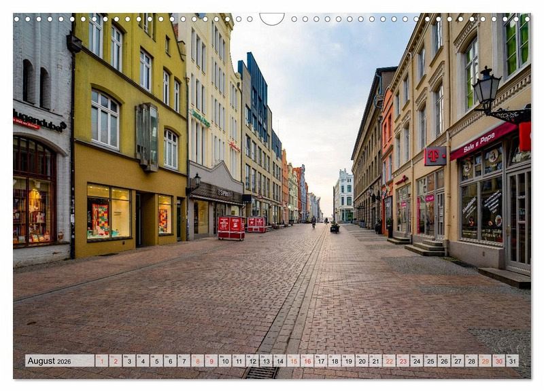Click the black street lantern on right wall
The image size is (544, 392).
(486, 90)
